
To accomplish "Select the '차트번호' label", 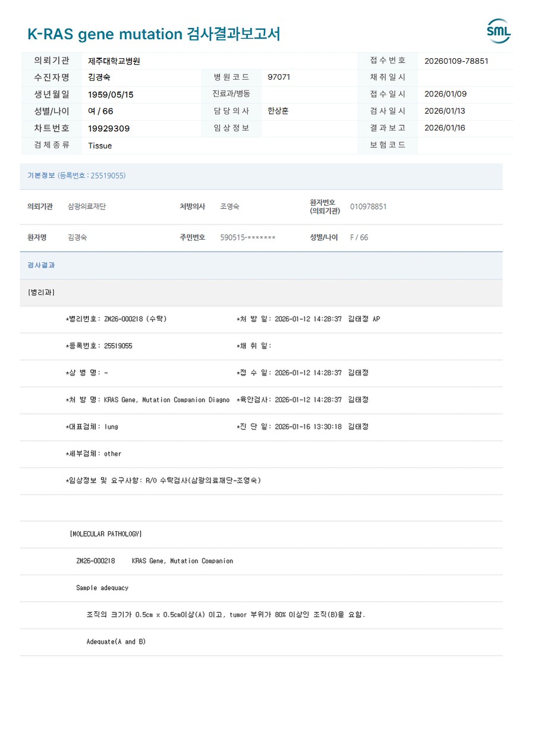I will tap(52, 128).
